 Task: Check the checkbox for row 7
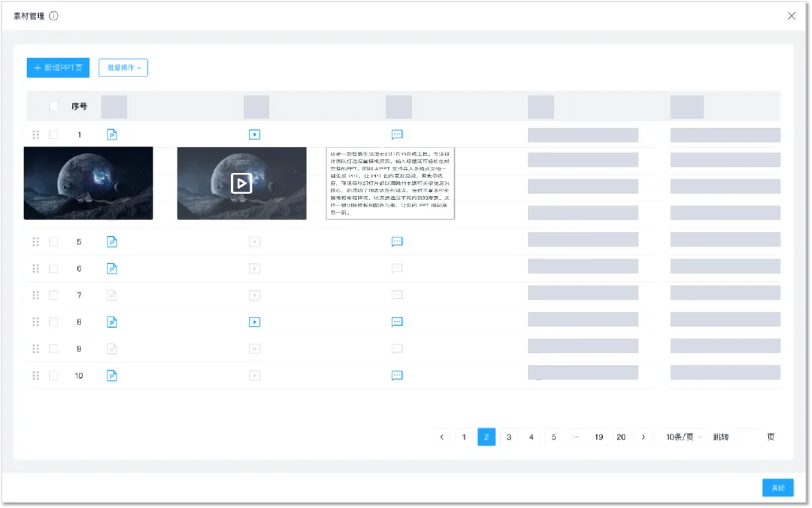pyautogui.click(x=53, y=295)
